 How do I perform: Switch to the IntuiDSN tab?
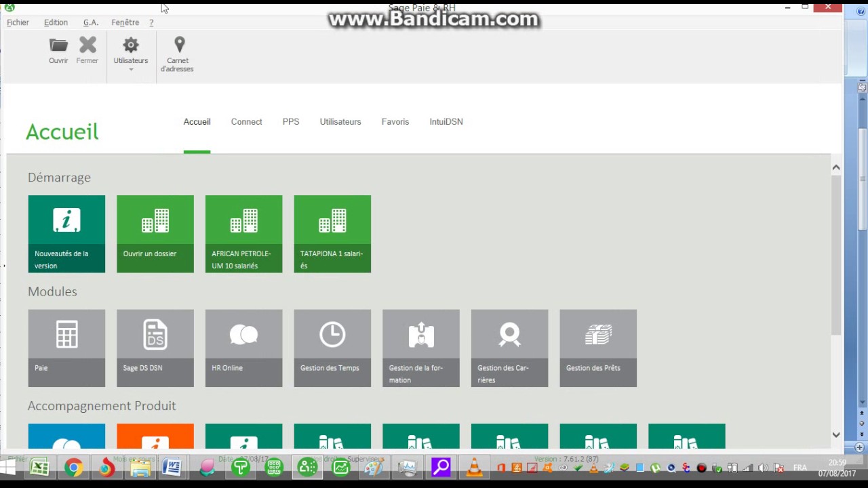coord(446,122)
